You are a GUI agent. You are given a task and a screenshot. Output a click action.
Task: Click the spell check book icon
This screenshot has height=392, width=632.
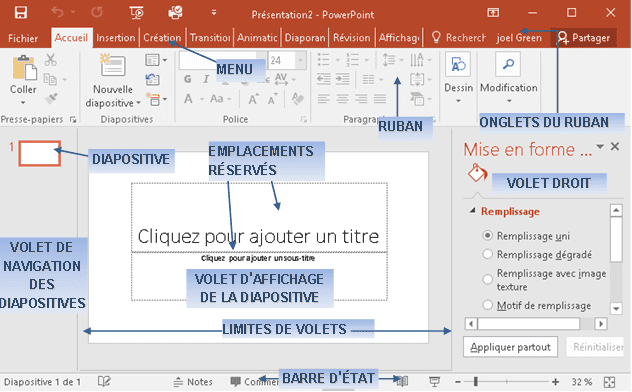[x=104, y=382]
